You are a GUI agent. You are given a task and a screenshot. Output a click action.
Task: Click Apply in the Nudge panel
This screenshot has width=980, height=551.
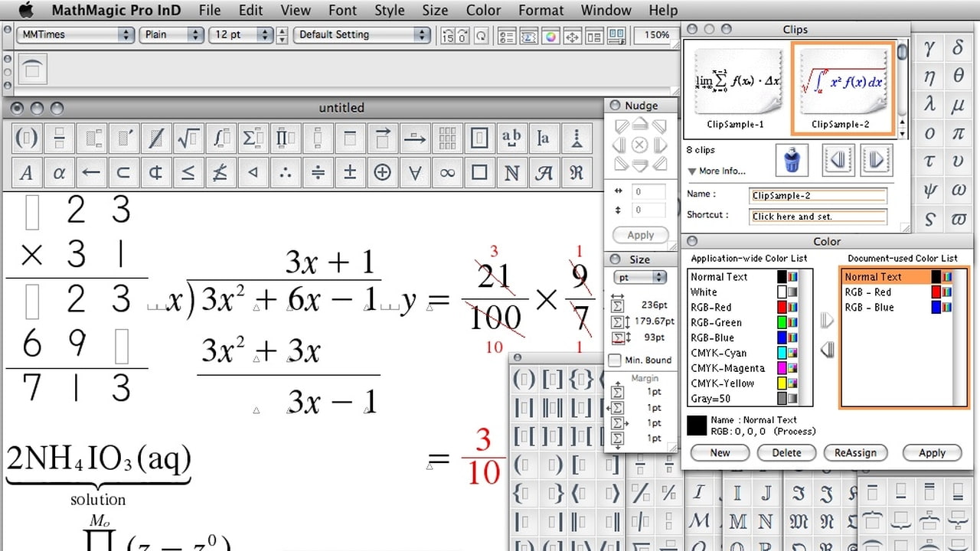pyautogui.click(x=641, y=235)
